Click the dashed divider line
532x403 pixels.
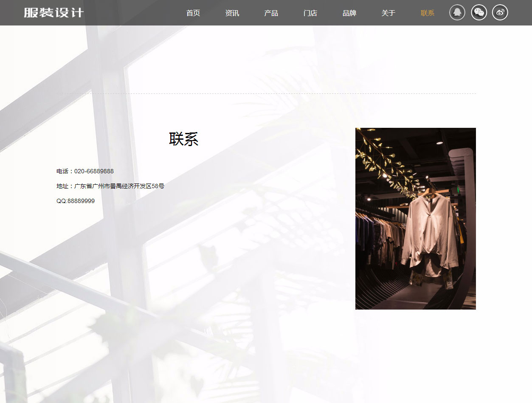266,93
